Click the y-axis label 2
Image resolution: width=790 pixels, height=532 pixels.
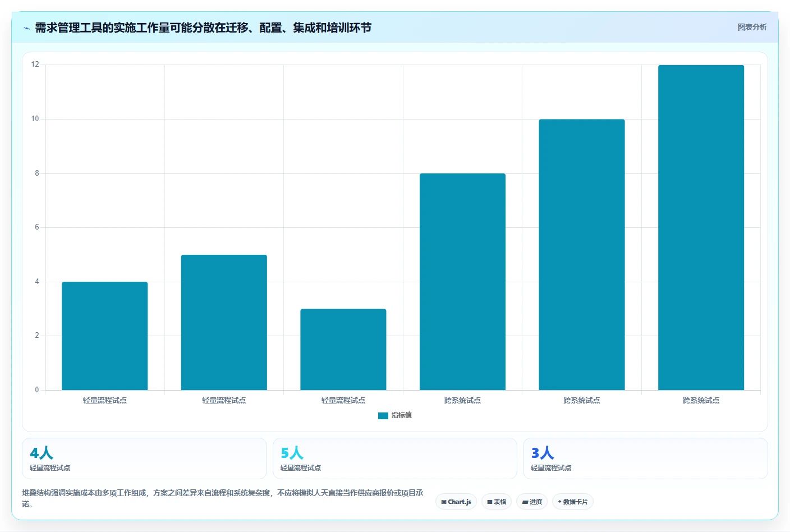37,336
